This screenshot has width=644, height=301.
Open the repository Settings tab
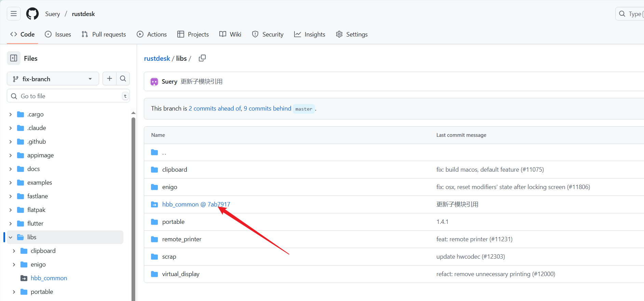coord(352,34)
